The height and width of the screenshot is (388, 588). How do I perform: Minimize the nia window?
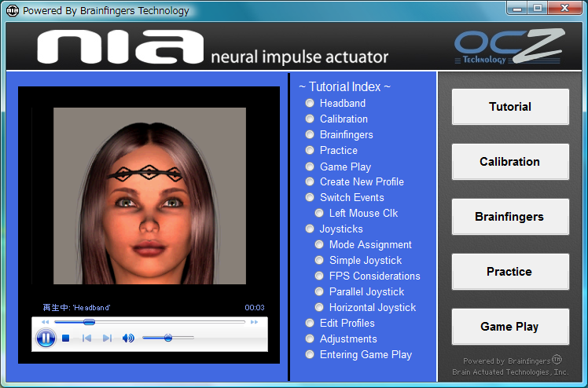click(x=517, y=8)
